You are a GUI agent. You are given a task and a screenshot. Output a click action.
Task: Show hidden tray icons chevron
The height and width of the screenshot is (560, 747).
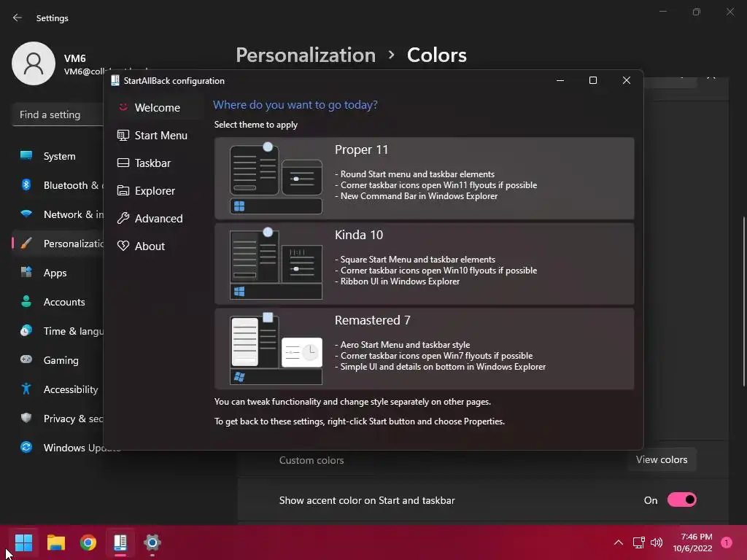point(619,542)
